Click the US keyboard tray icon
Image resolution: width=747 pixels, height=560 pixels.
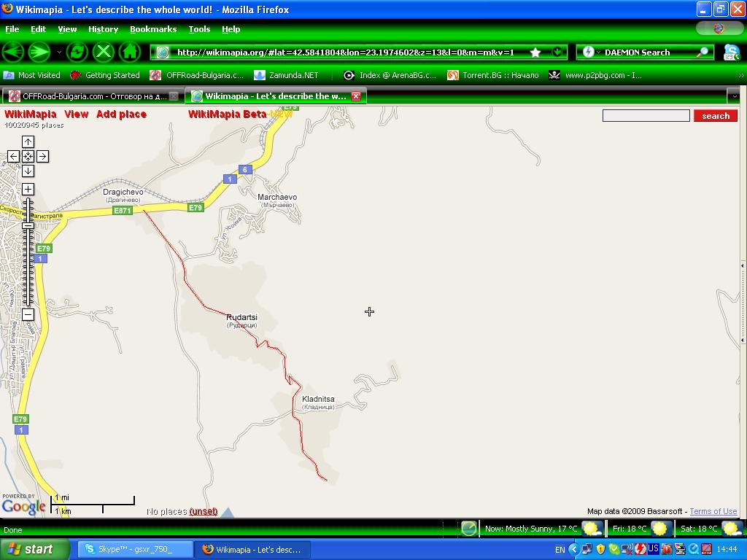click(x=653, y=548)
